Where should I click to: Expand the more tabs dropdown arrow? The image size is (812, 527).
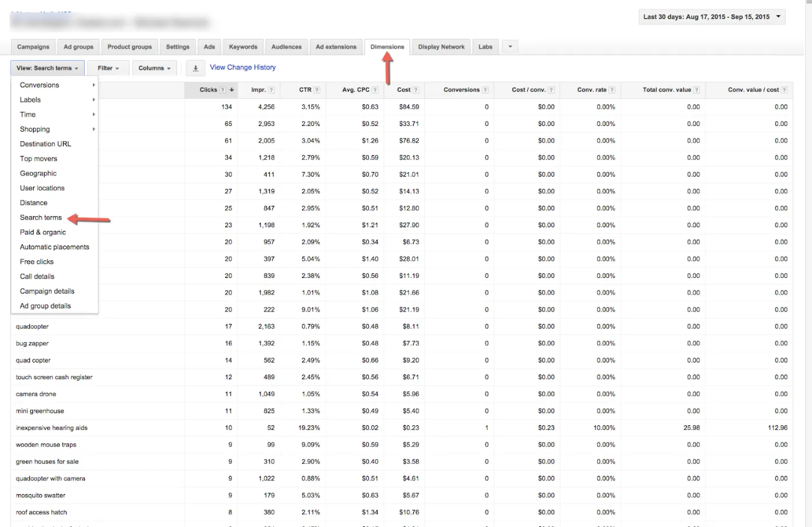point(510,47)
